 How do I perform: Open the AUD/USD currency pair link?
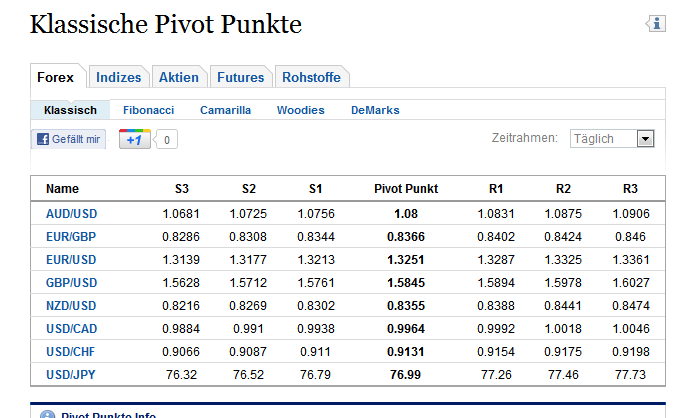pyautogui.click(x=72, y=214)
